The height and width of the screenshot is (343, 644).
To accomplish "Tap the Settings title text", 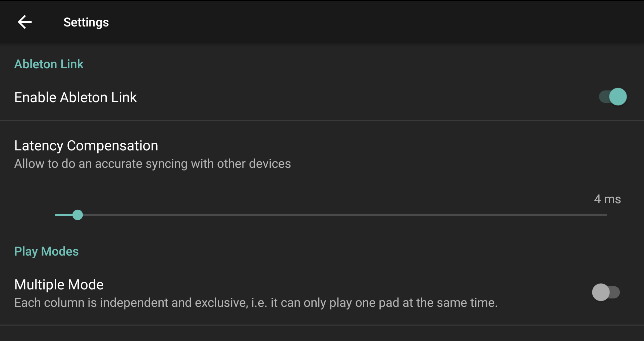I will 86,22.
